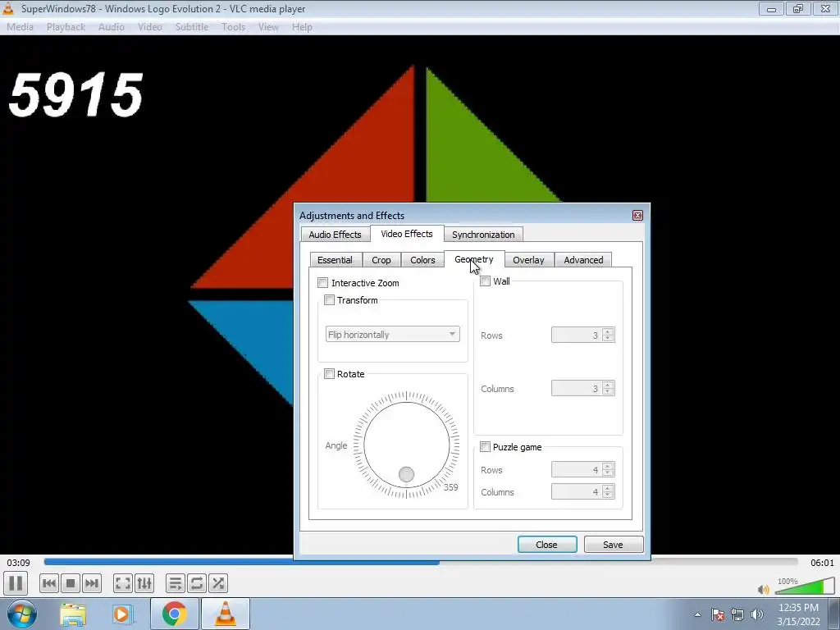Open File Explorer from taskbar
Image resolution: width=840 pixels, height=630 pixels.
[73, 614]
